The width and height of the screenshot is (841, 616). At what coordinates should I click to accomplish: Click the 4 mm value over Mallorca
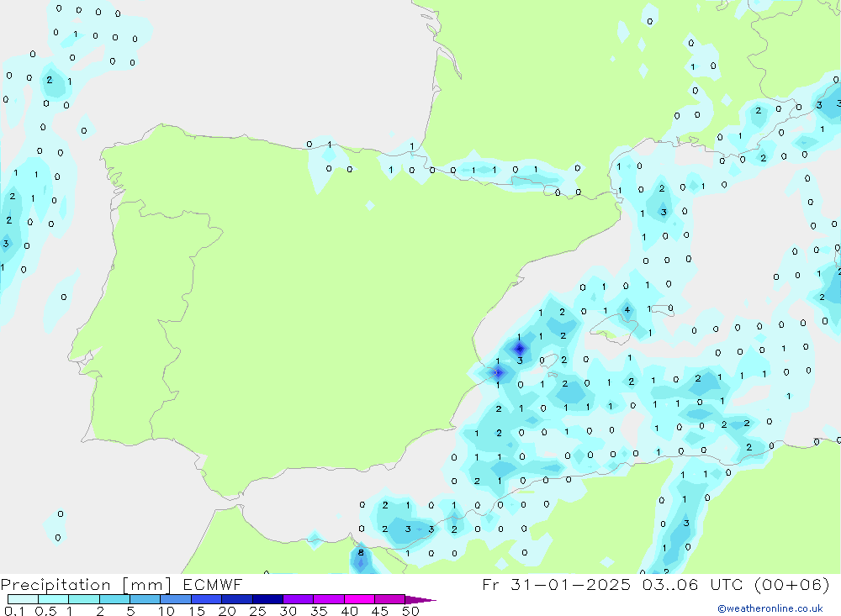tap(627, 309)
